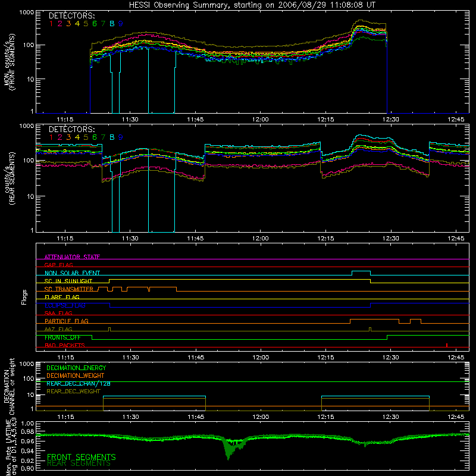Click the 11:45 tick label under decimation plot
This screenshot has width=476, height=476.
(x=196, y=417)
